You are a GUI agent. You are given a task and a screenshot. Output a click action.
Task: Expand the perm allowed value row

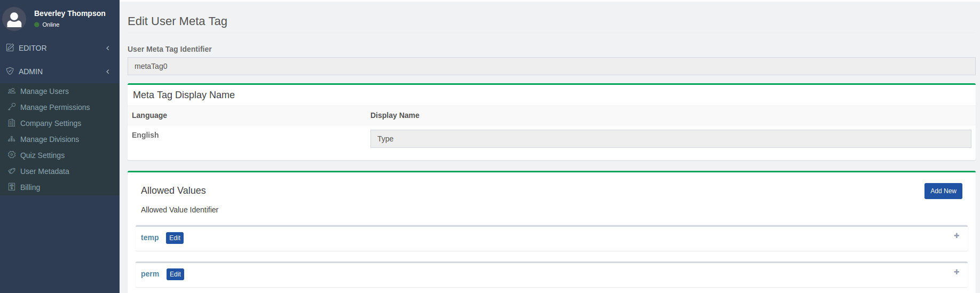(x=957, y=272)
